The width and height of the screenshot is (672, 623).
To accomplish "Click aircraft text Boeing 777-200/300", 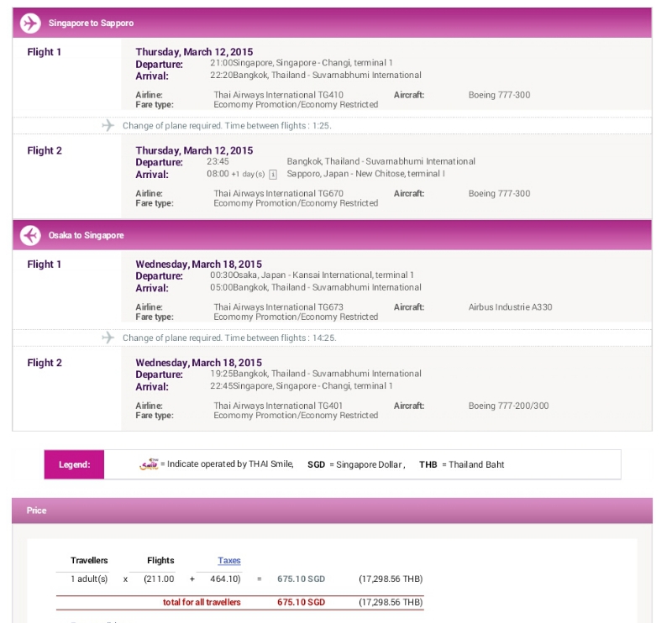I will [x=508, y=406].
